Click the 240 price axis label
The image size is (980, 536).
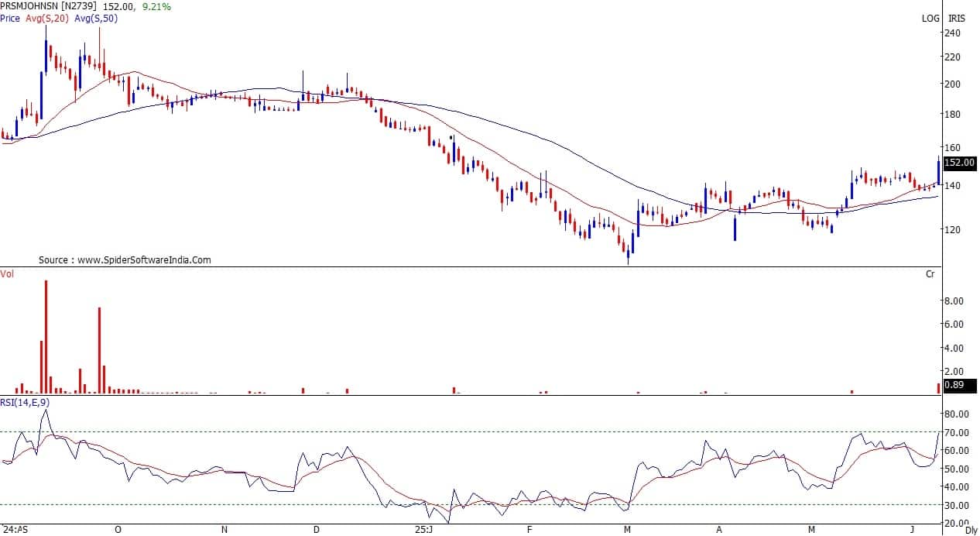pos(952,33)
